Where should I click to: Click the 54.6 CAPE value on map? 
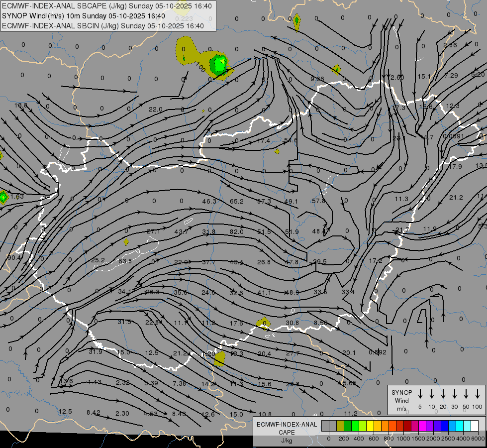pyautogui.click(x=291, y=140)
